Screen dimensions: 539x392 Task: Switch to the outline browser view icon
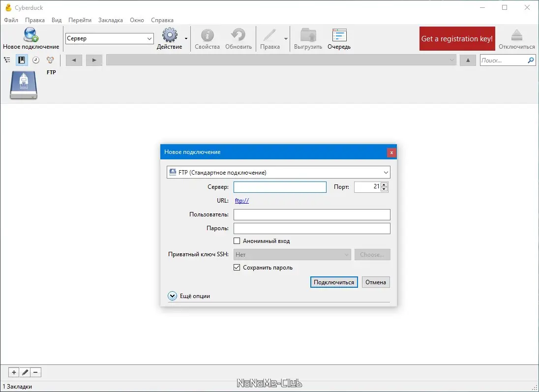click(7, 60)
